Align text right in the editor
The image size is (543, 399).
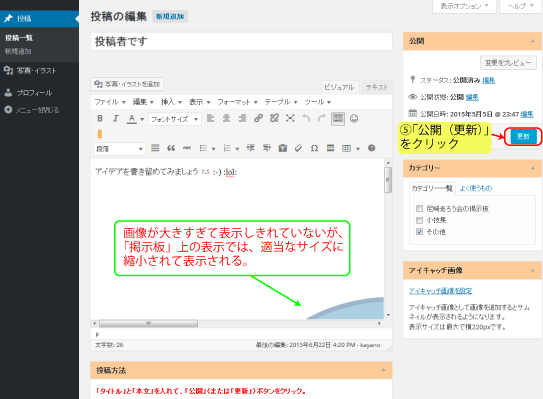242,118
